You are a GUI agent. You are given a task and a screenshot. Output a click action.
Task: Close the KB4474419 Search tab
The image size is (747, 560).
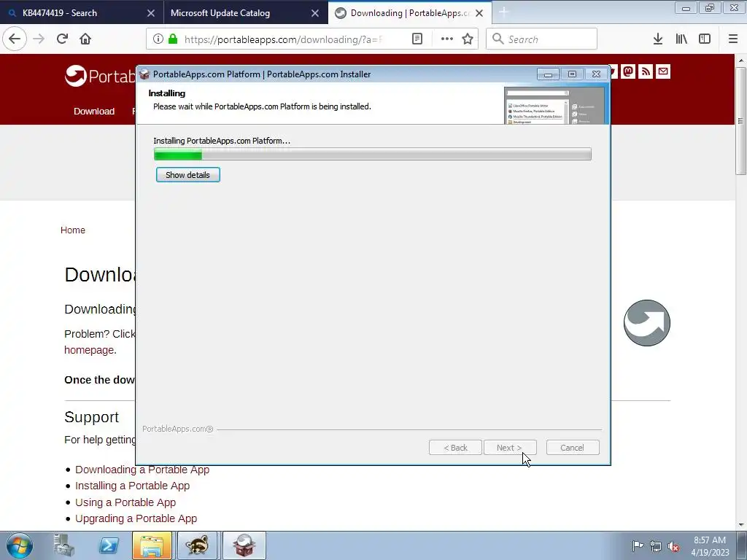(150, 13)
